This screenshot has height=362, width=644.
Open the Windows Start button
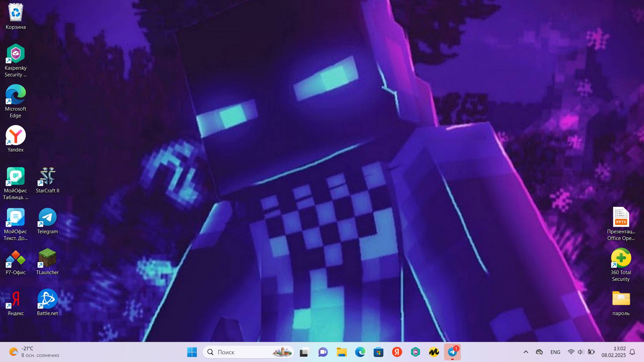[192, 352]
